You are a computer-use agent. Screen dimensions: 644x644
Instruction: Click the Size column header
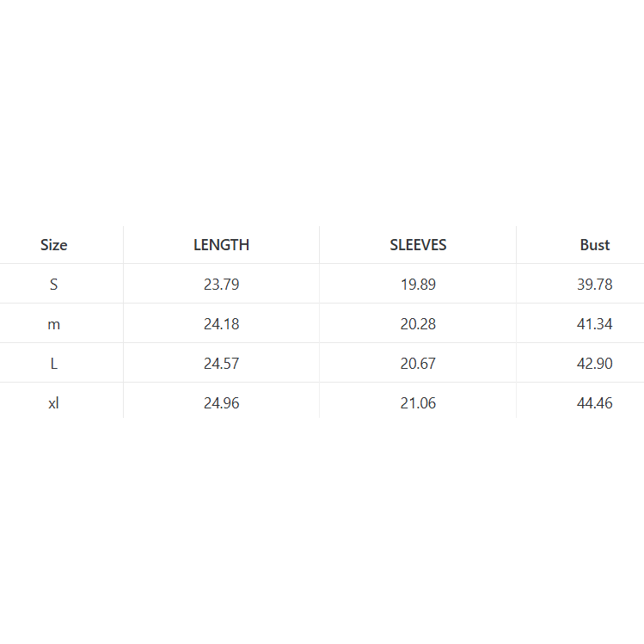[53, 245]
